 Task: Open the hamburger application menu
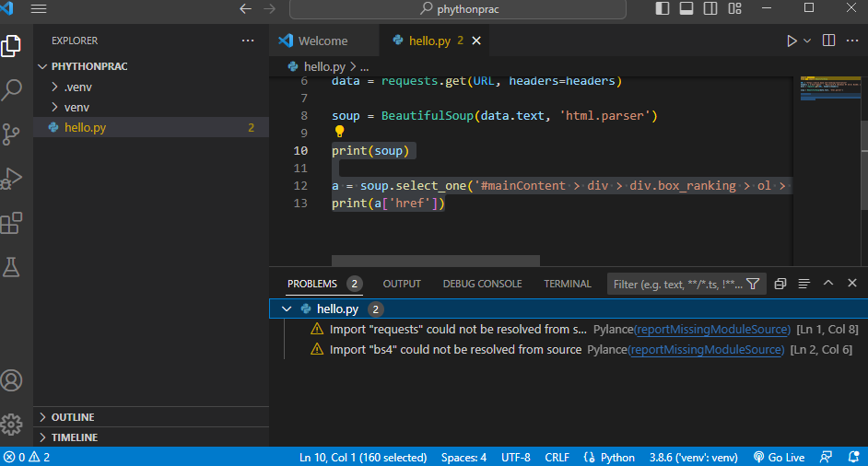[x=38, y=9]
